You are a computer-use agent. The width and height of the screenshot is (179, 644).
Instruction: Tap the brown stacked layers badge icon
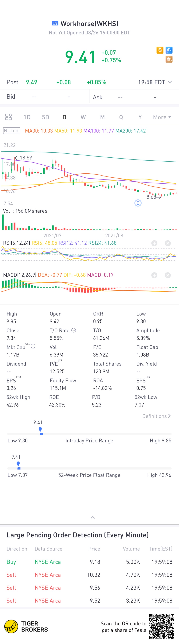169,59
